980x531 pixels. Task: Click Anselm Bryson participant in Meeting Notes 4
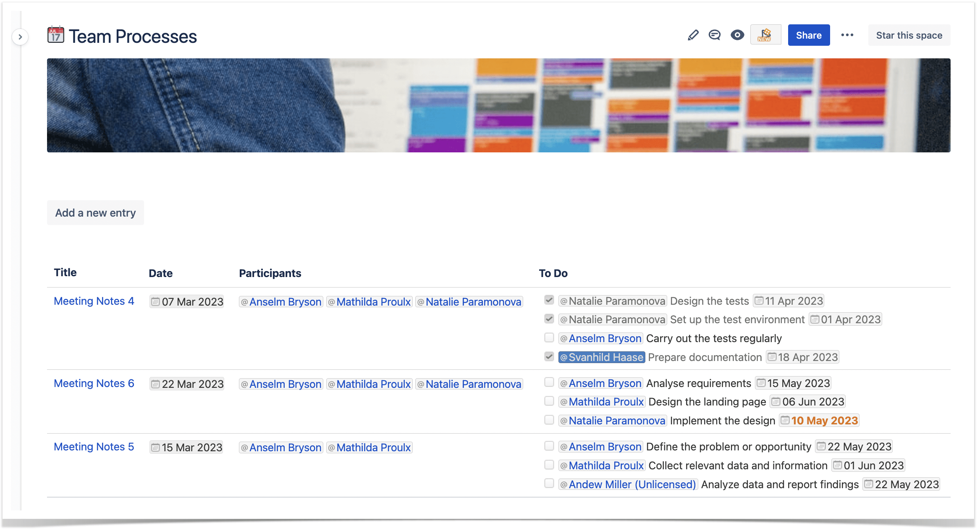281,302
